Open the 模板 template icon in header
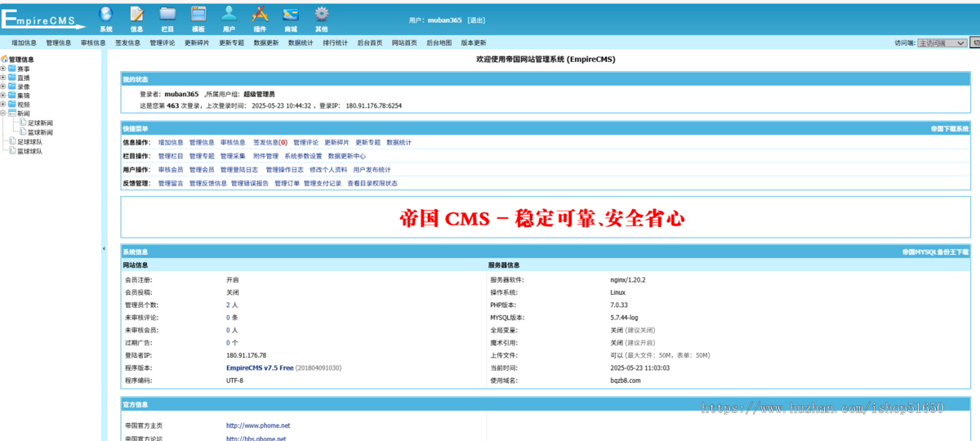The image size is (980, 441). pyautogui.click(x=198, y=14)
